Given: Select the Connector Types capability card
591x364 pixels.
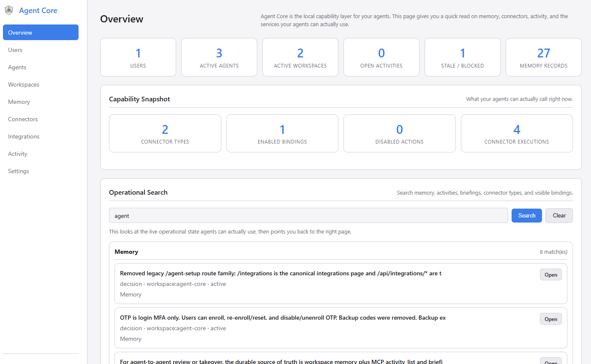Looking at the screenshot, I should point(165,133).
